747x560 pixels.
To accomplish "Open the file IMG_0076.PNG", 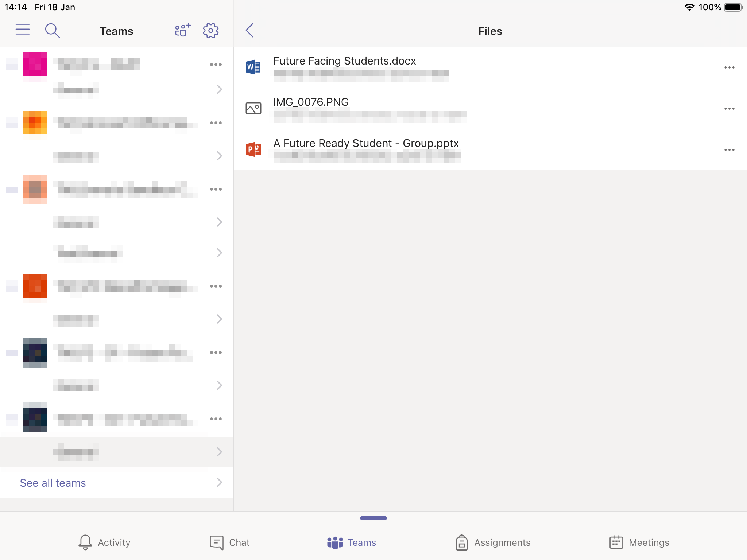I will tap(490, 109).
